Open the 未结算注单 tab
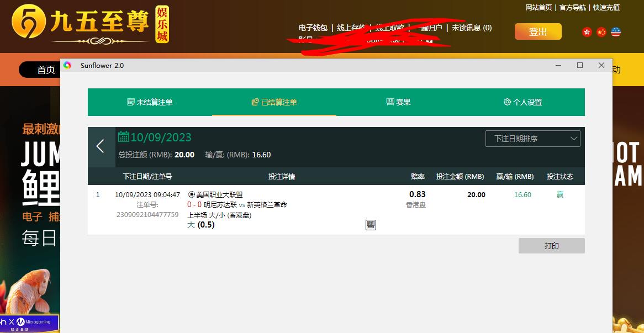Screen dimensions: 644x333 pyautogui.click(x=150, y=102)
